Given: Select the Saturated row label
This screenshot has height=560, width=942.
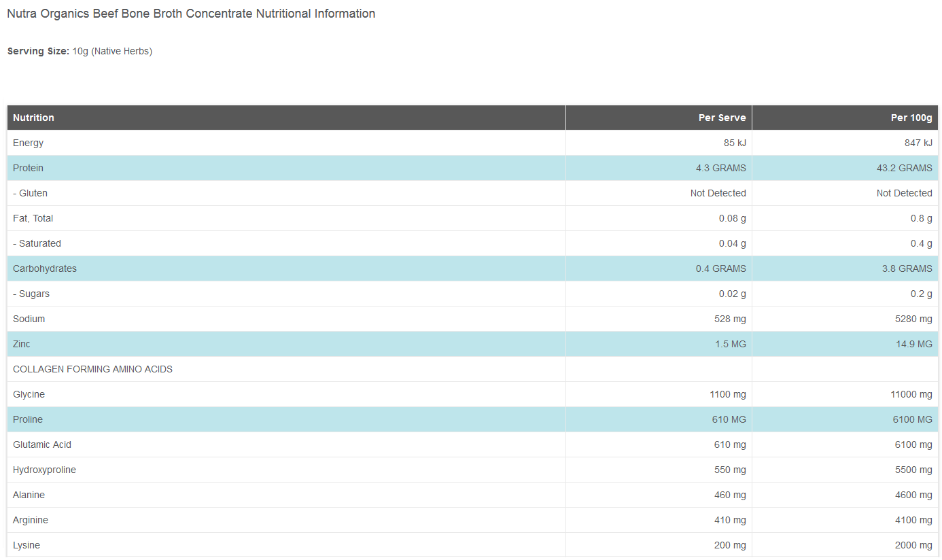Looking at the screenshot, I should (37, 243).
